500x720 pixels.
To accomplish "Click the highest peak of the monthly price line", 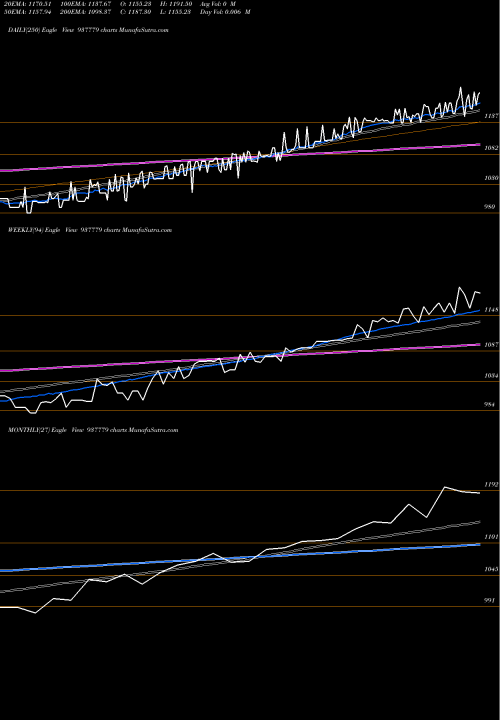I will (x=444, y=487).
